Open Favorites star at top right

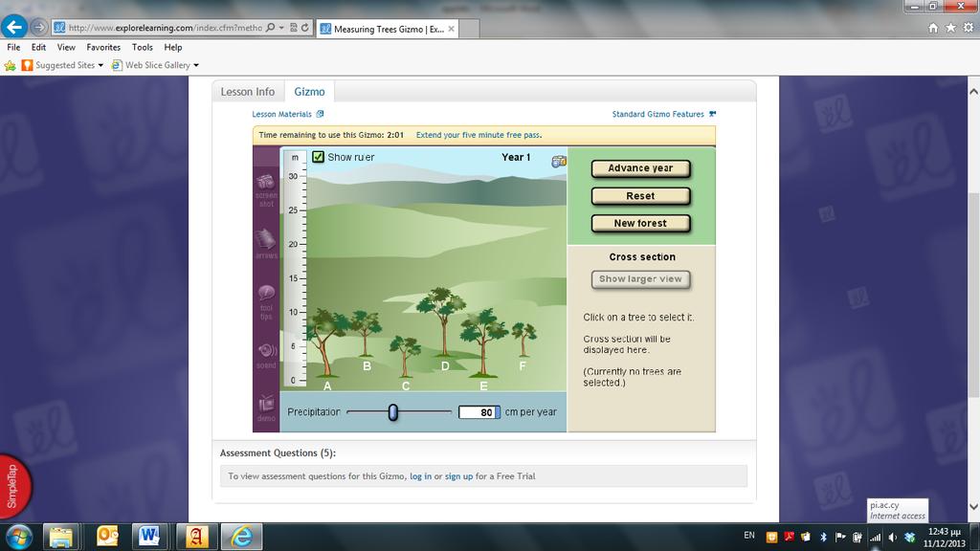950,28
